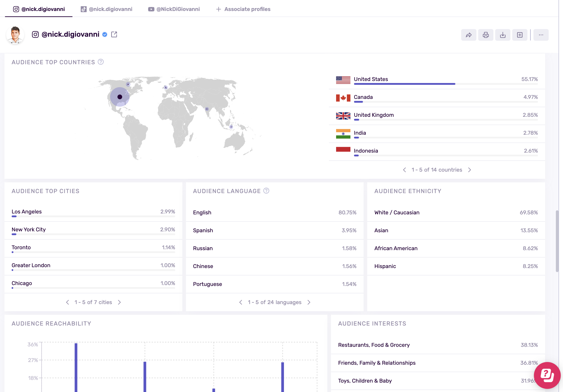Click the Audience Language help tooltip
The width and height of the screenshot is (563, 392).
click(266, 191)
